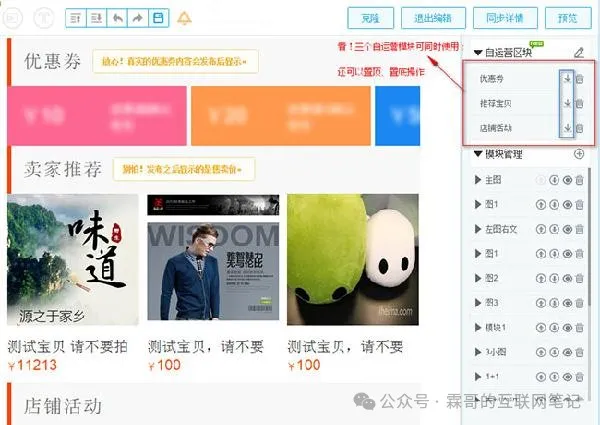Hide the 左图右文 module with its eye icon
The image size is (600, 425).
point(567,229)
